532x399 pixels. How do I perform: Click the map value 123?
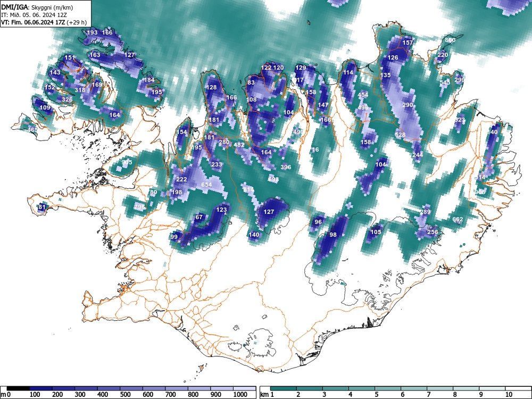[221, 210]
